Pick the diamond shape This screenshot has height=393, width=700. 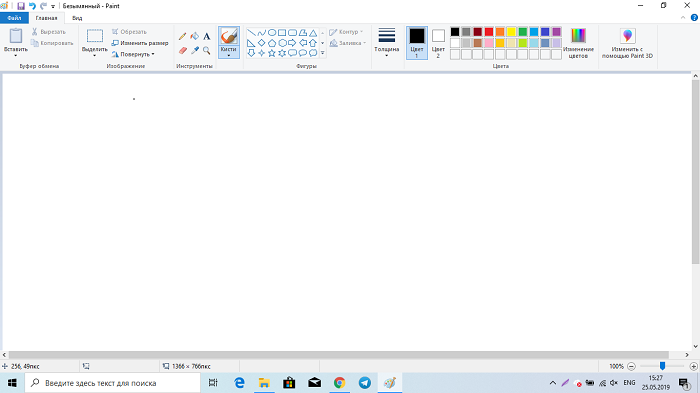point(262,43)
